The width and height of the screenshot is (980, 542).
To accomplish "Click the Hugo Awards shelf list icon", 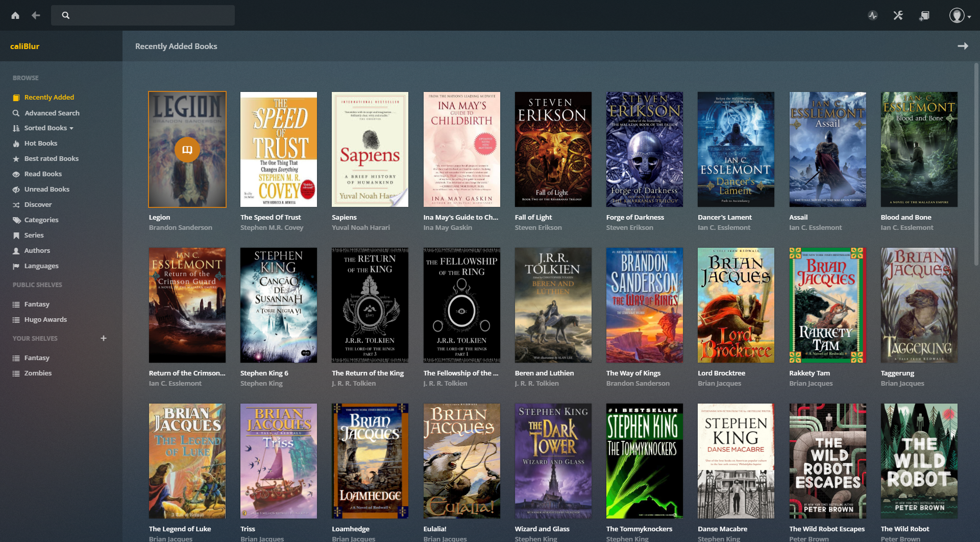I will coord(16,320).
